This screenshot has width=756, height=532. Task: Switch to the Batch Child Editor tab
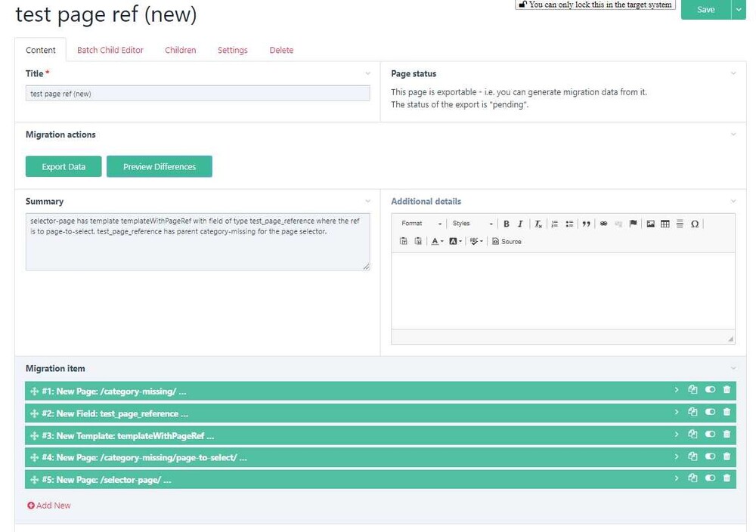(110, 50)
